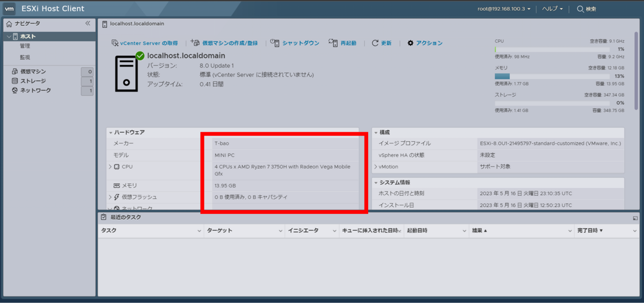Select 監視 under host
This screenshot has width=644, height=303.
click(25, 57)
